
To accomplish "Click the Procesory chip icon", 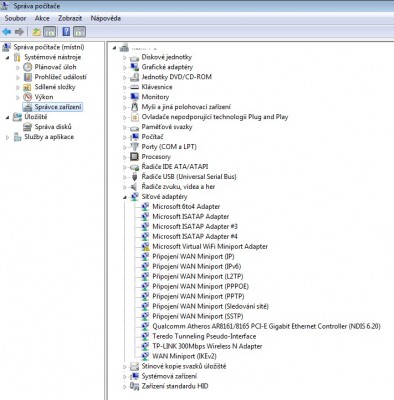I will coord(134,157).
